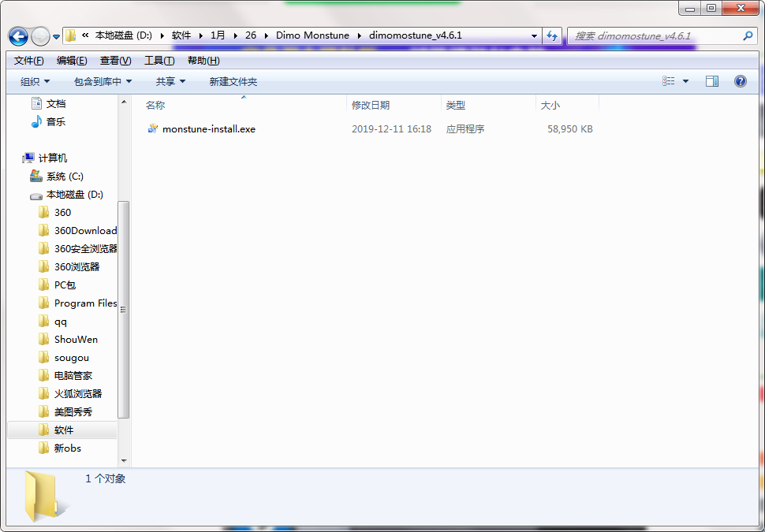Image resolution: width=765 pixels, height=532 pixels.
Task: Expand the address bar history dropdown
Action: 534,35
